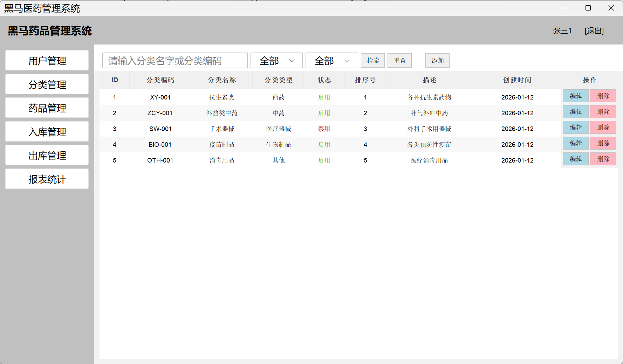This screenshot has height=364, width=623.
Task: Click the 排序号 column header
Action: [x=365, y=80]
